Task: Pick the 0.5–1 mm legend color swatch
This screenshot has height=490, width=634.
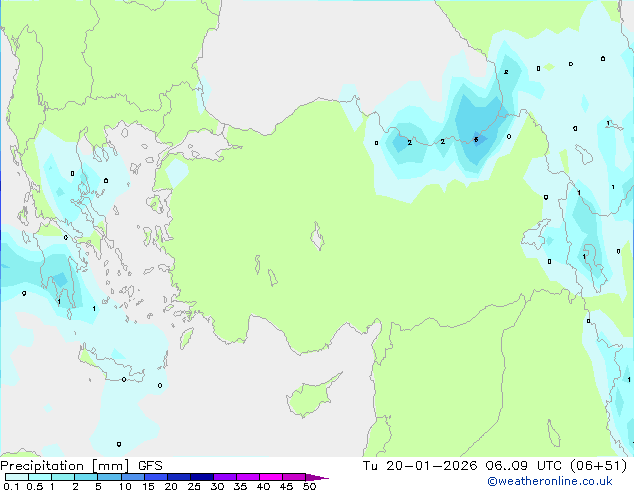Action: pos(40,477)
